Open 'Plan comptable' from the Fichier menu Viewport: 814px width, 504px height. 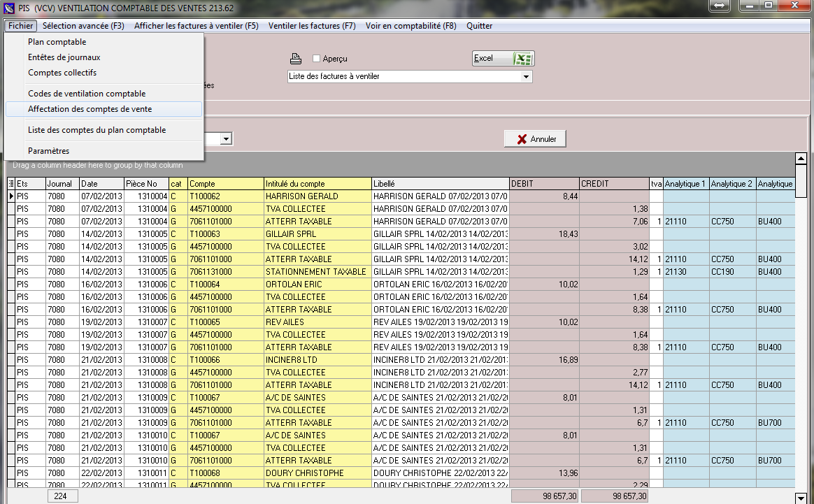[x=57, y=42]
